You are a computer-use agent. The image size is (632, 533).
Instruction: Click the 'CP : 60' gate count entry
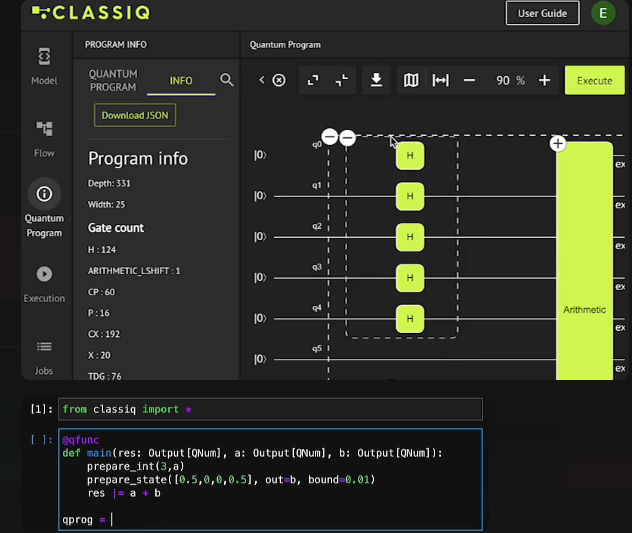101,292
